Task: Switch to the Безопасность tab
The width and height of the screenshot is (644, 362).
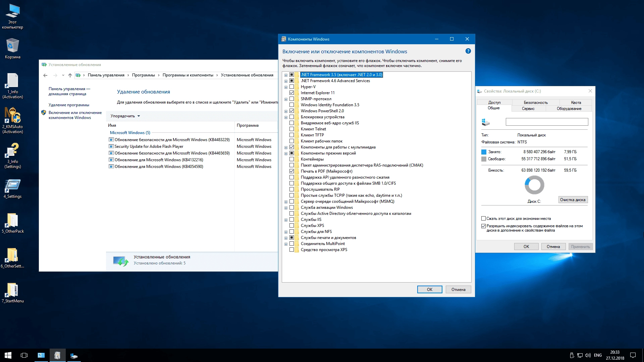Action: pos(536,102)
